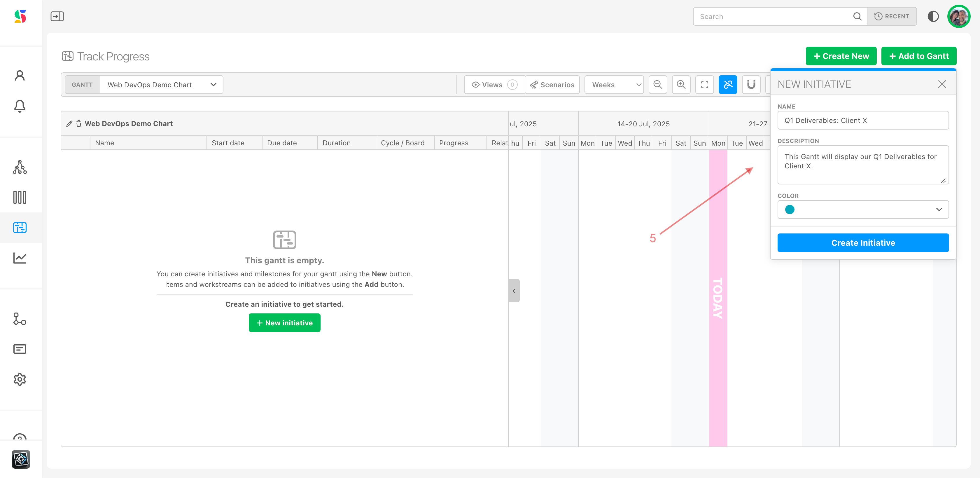Click the teal color swatch circle
The width and height of the screenshot is (980, 478).
(790, 209)
